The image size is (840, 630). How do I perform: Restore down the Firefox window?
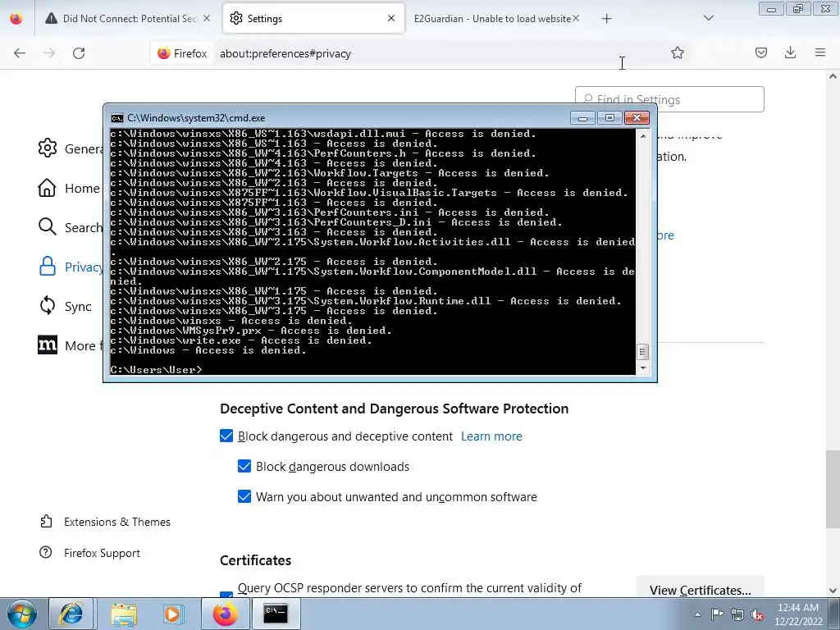(798, 9)
